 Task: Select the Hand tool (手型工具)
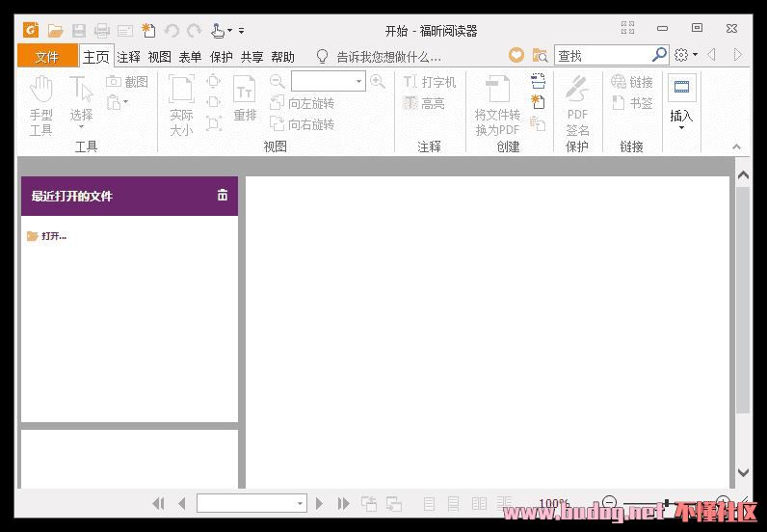(40, 104)
